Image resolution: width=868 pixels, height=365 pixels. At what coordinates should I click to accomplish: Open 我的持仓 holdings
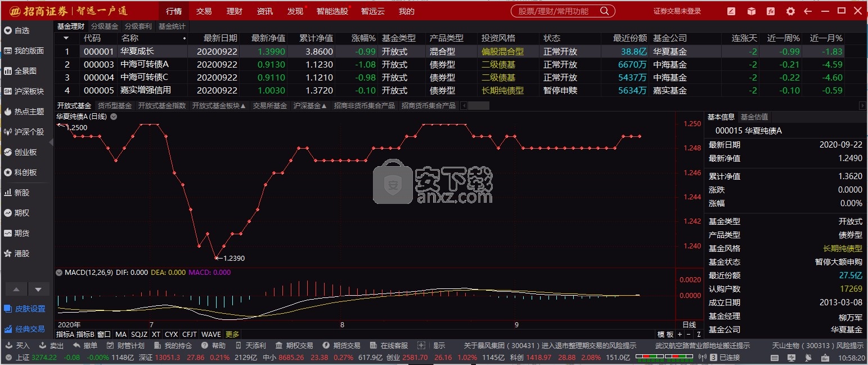click(173, 345)
